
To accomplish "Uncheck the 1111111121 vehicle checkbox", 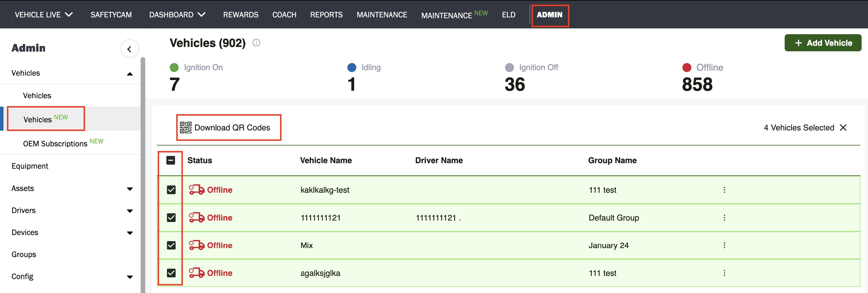I will 171,218.
